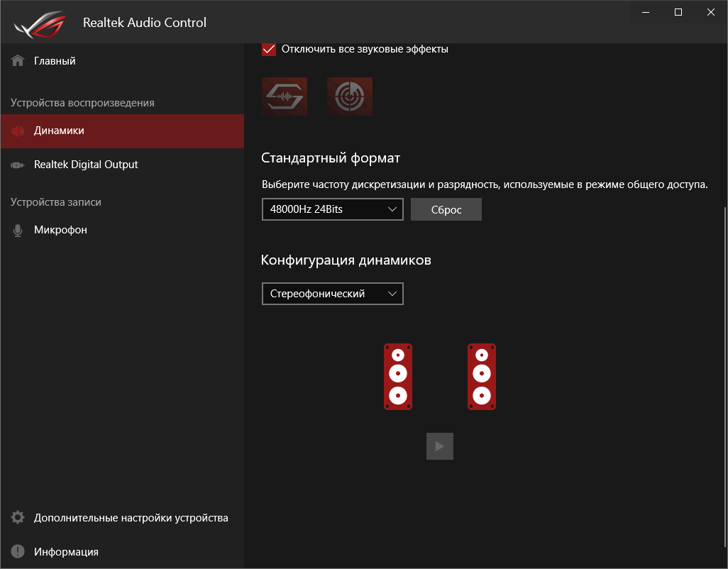Viewport: 728px width, 569px height.
Task: Close the Realtek Audio Control window
Action: point(711,12)
